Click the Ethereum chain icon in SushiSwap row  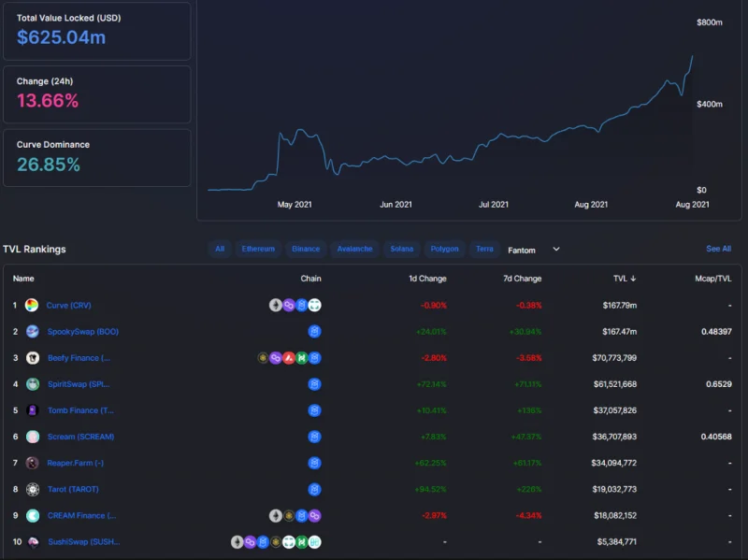click(x=237, y=542)
